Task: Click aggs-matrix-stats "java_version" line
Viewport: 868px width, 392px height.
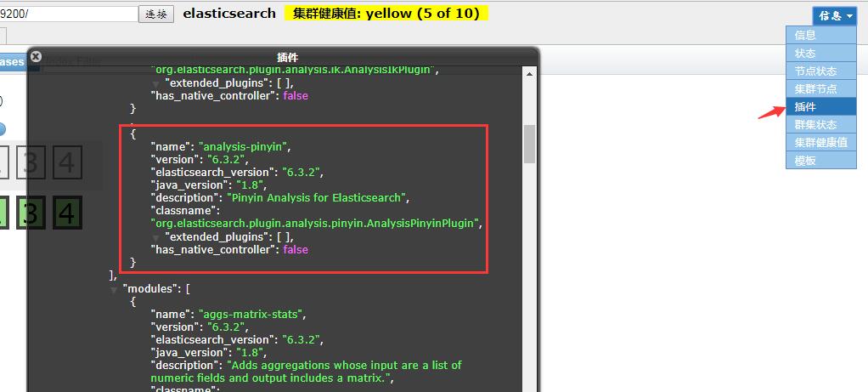Action: [x=209, y=353]
